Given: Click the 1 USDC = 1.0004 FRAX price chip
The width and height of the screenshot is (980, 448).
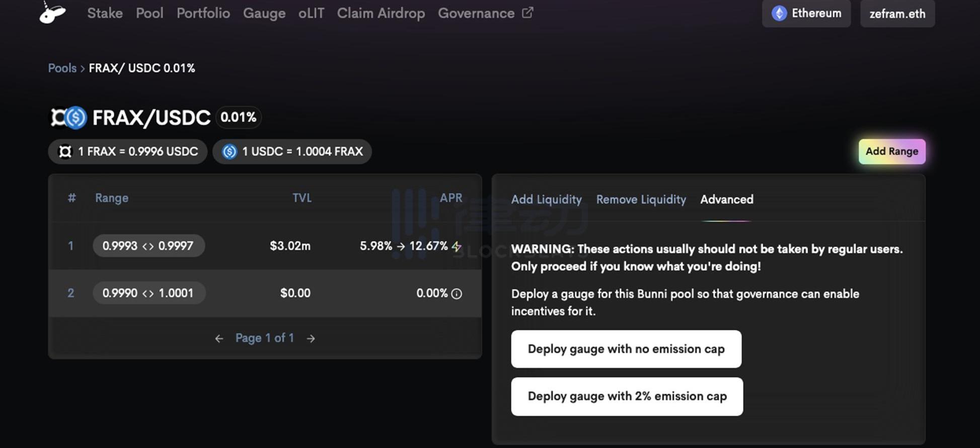Looking at the screenshot, I should click(292, 152).
